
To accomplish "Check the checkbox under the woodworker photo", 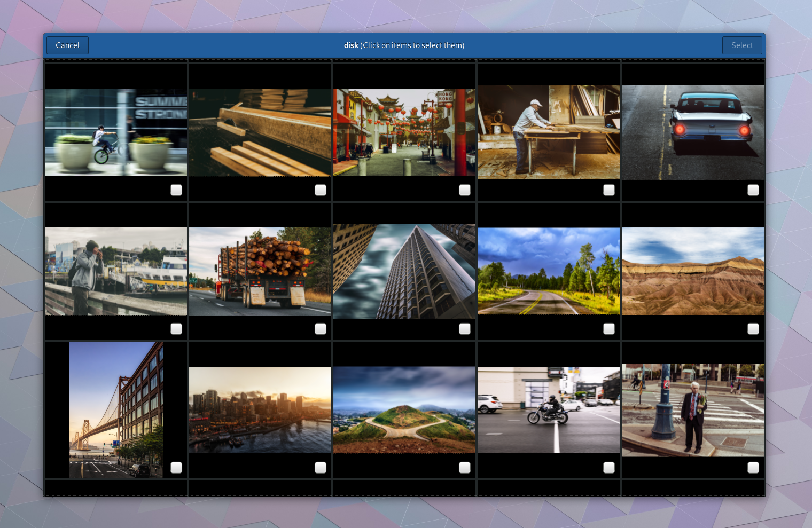I will click(x=609, y=190).
